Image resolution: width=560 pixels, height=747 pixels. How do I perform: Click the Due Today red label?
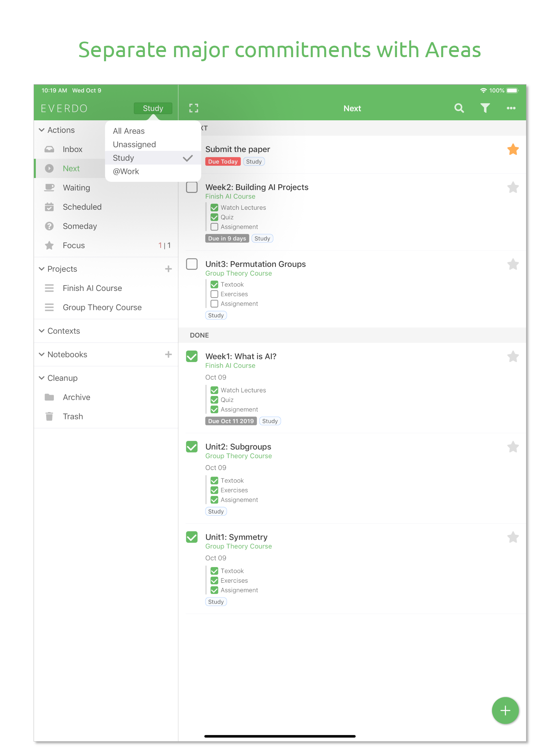223,162
